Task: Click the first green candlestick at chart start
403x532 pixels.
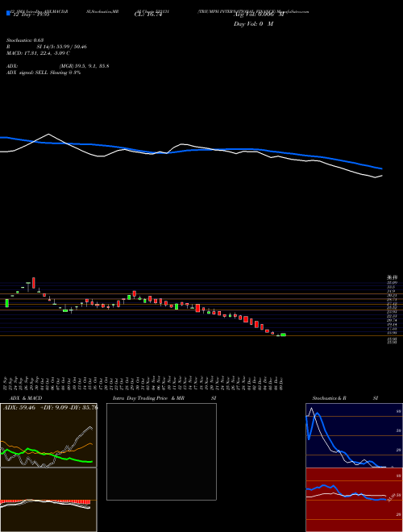Action: tap(6, 303)
